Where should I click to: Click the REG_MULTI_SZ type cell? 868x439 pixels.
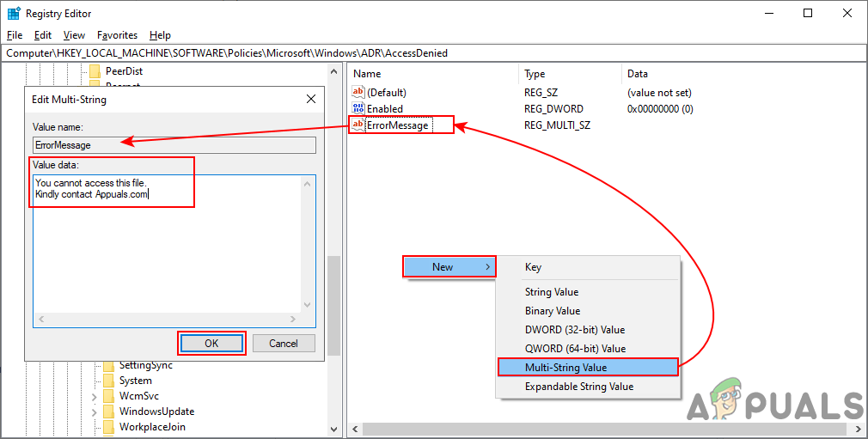click(x=558, y=125)
